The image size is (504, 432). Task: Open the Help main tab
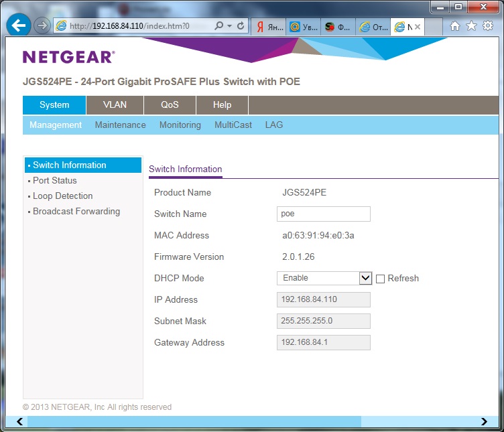[x=222, y=104]
